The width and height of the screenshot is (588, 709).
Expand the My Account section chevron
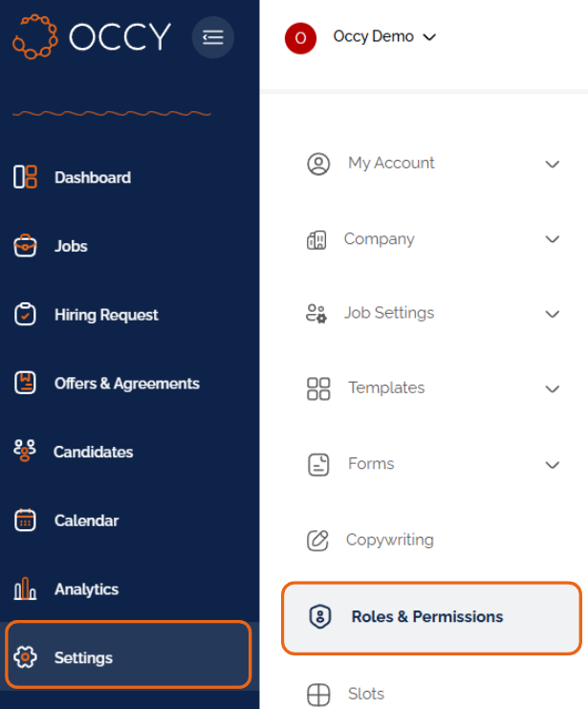click(x=553, y=165)
